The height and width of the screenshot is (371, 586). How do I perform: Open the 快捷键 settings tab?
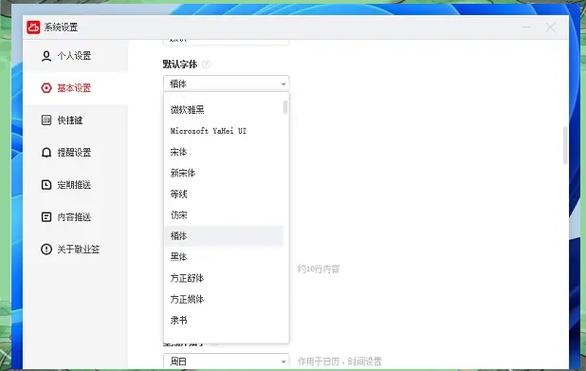click(75, 120)
